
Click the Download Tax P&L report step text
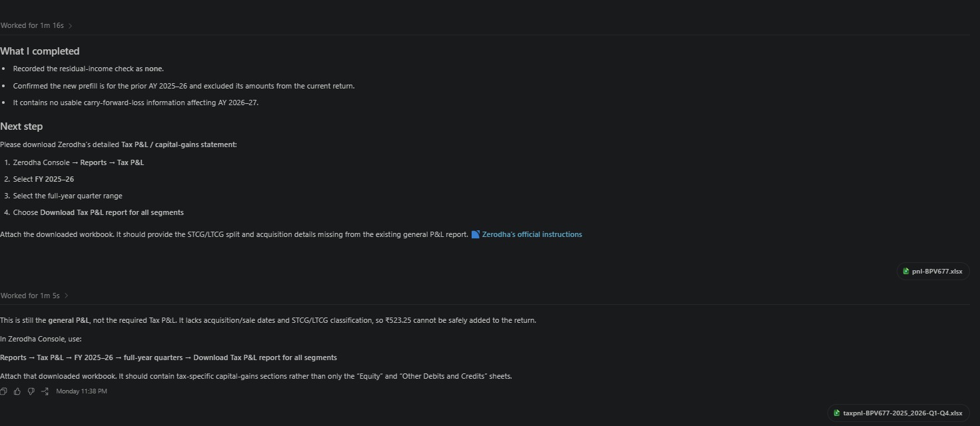98,213
